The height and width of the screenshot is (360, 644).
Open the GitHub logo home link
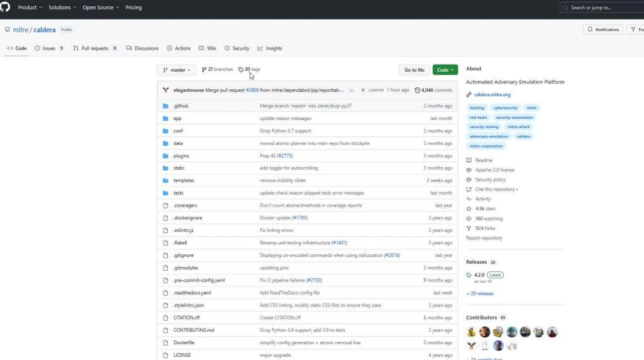[5, 6]
